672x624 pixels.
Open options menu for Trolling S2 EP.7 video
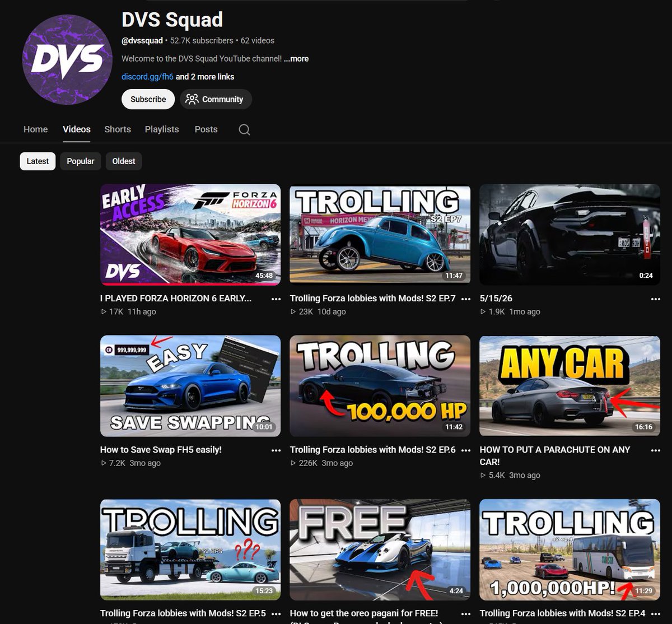[x=465, y=299]
